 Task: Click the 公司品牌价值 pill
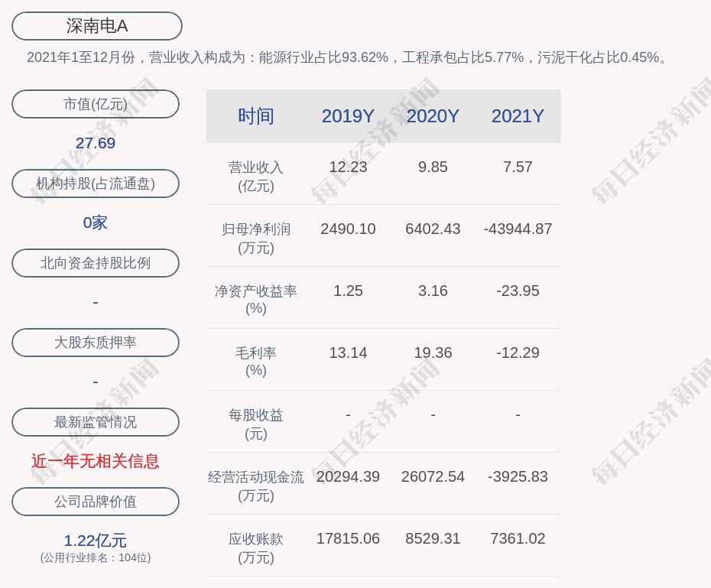tap(96, 502)
